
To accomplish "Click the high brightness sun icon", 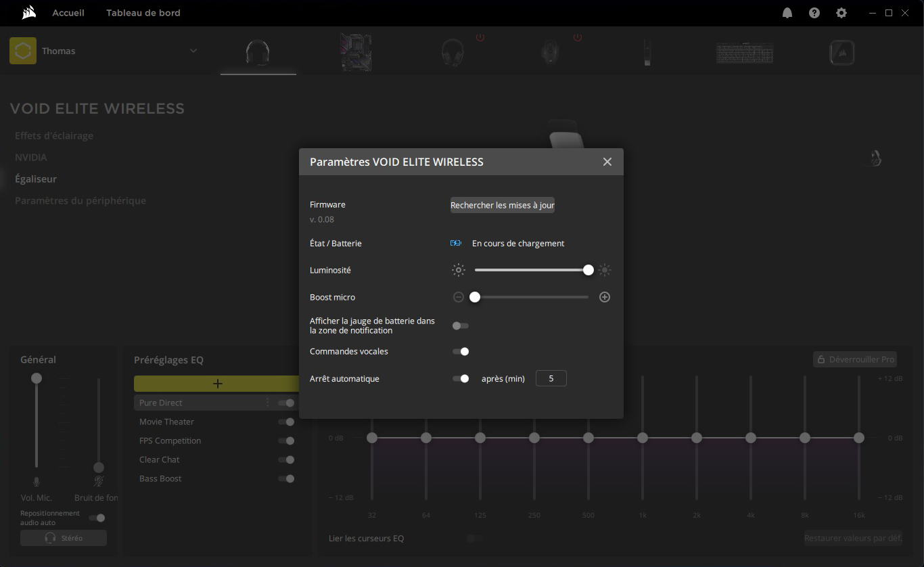I will click(605, 270).
